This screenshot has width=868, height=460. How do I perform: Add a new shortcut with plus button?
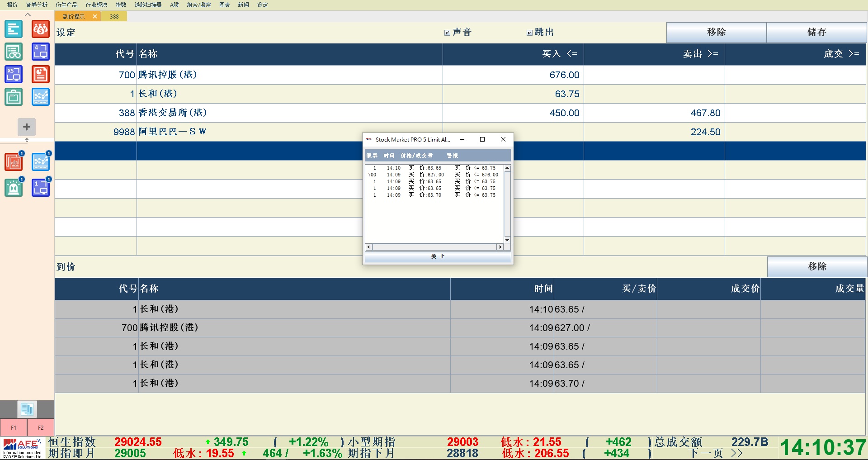coord(27,127)
